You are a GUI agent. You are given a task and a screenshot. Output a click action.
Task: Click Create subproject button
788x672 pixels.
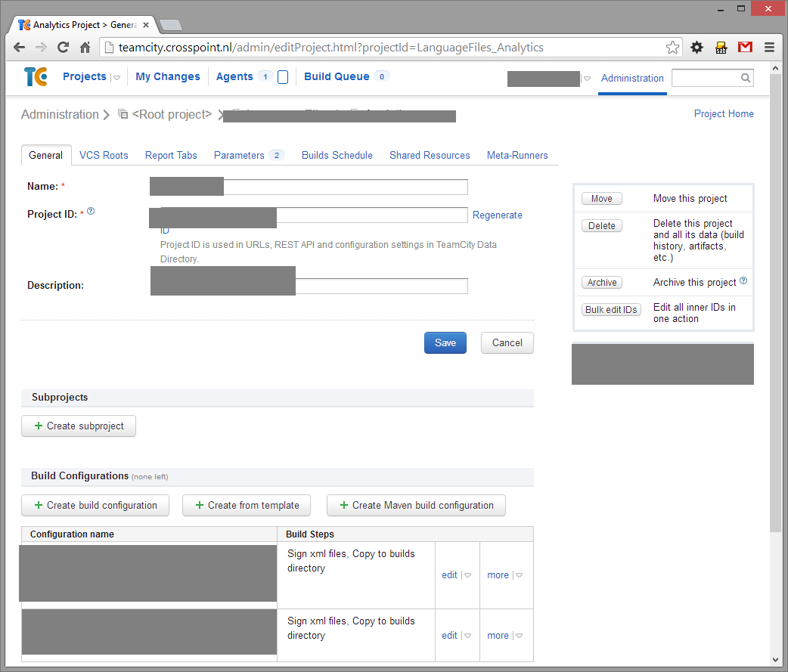[79, 426]
